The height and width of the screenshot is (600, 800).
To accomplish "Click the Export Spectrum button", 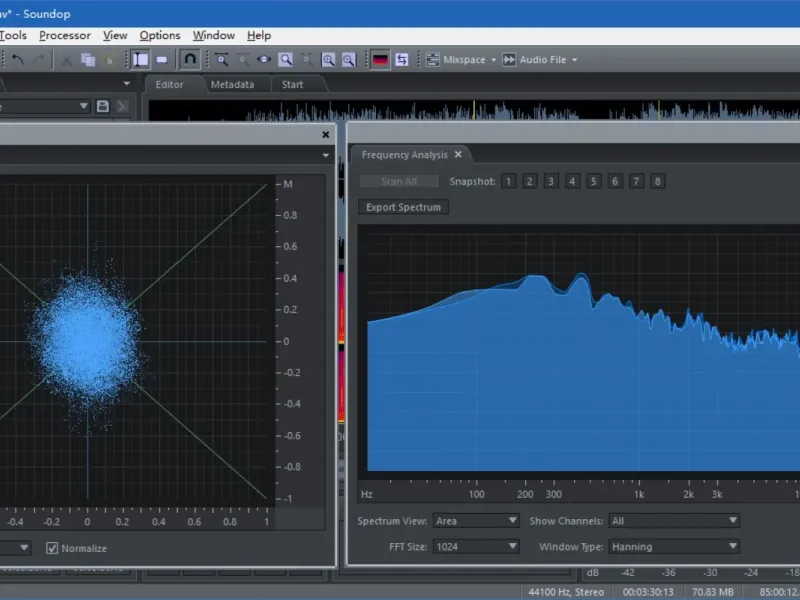I will [403, 207].
